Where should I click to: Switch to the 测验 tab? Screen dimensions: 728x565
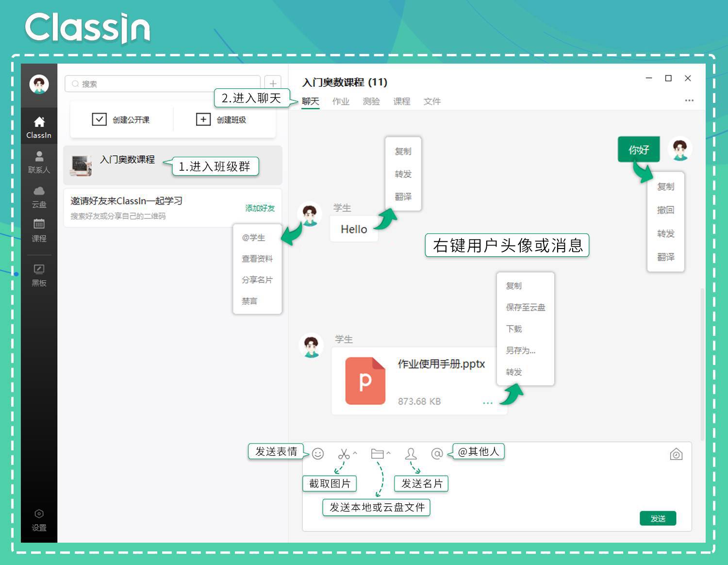point(371,101)
